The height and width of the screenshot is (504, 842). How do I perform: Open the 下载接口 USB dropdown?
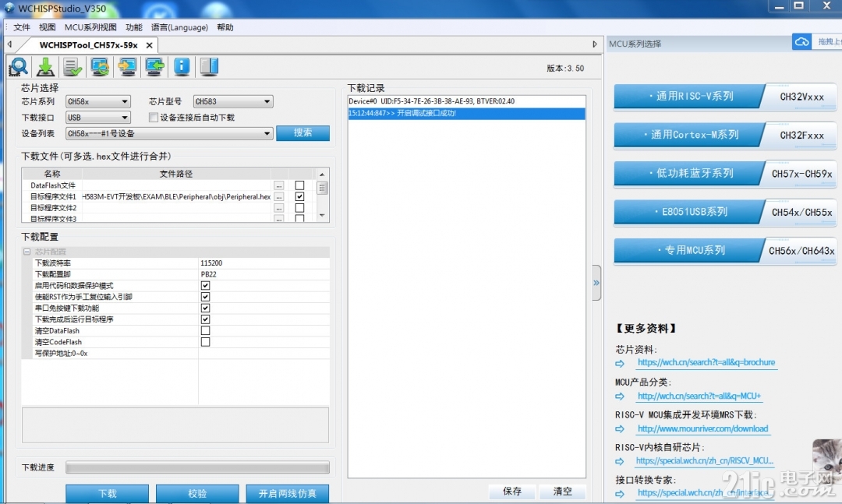(x=97, y=118)
